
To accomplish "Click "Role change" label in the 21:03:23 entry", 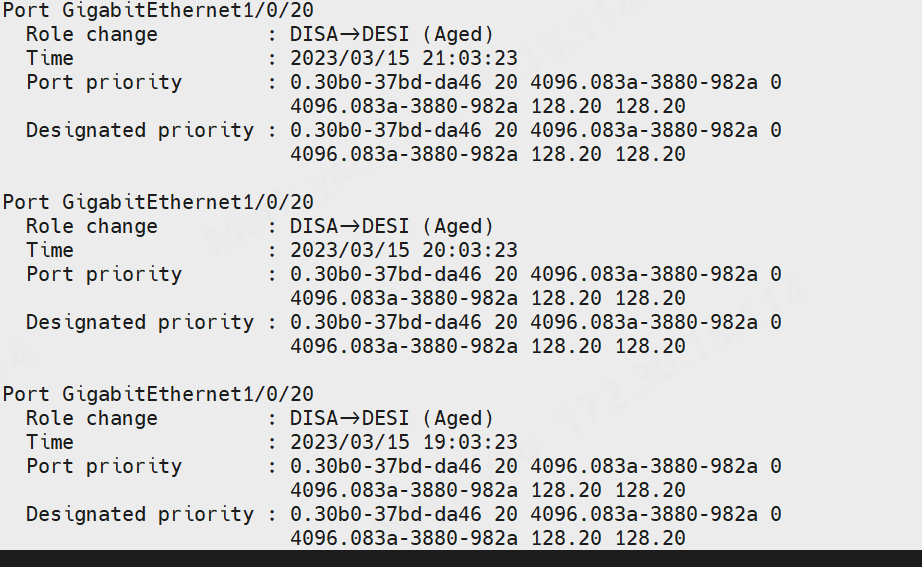I will (x=92, y=34).
